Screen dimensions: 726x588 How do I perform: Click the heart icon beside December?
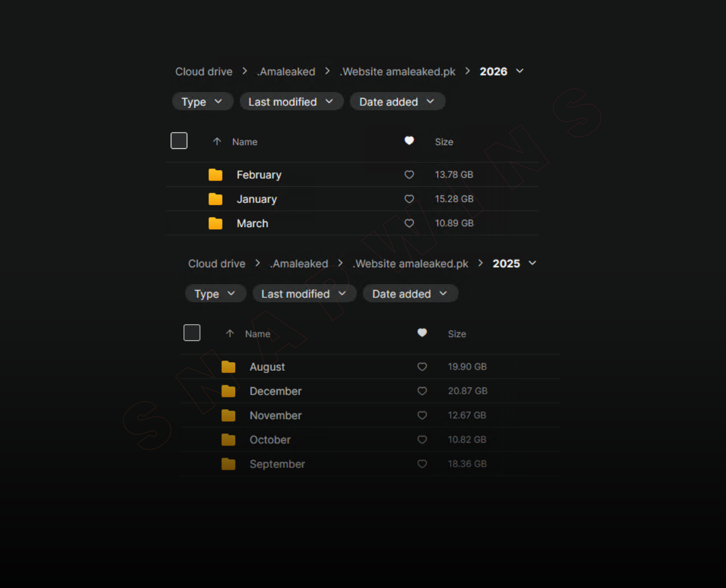point(422,391)
